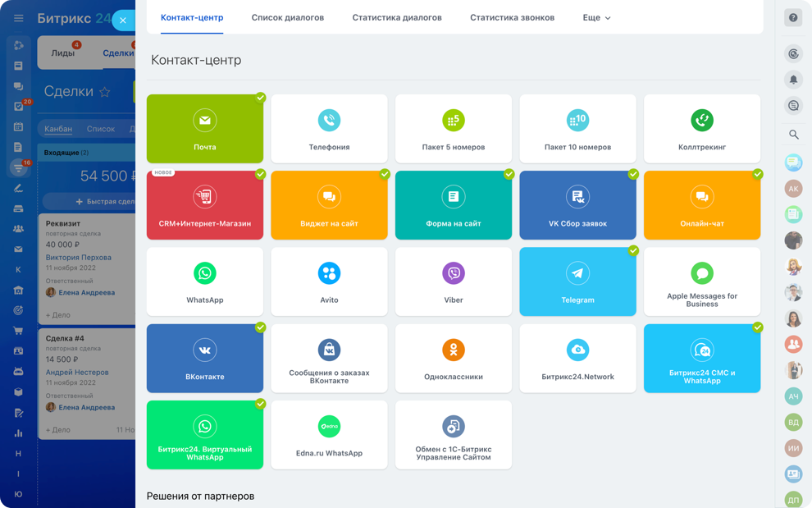812x508 pixels.
Task: Open Виктория Перхова contact link
Action: click(x=78, y=257)
